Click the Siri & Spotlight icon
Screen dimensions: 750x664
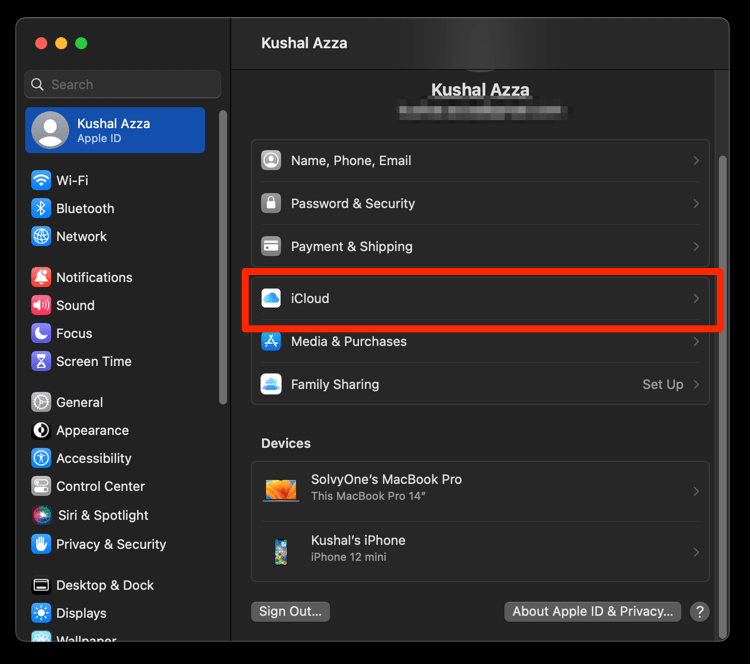[x=42, y=515]
